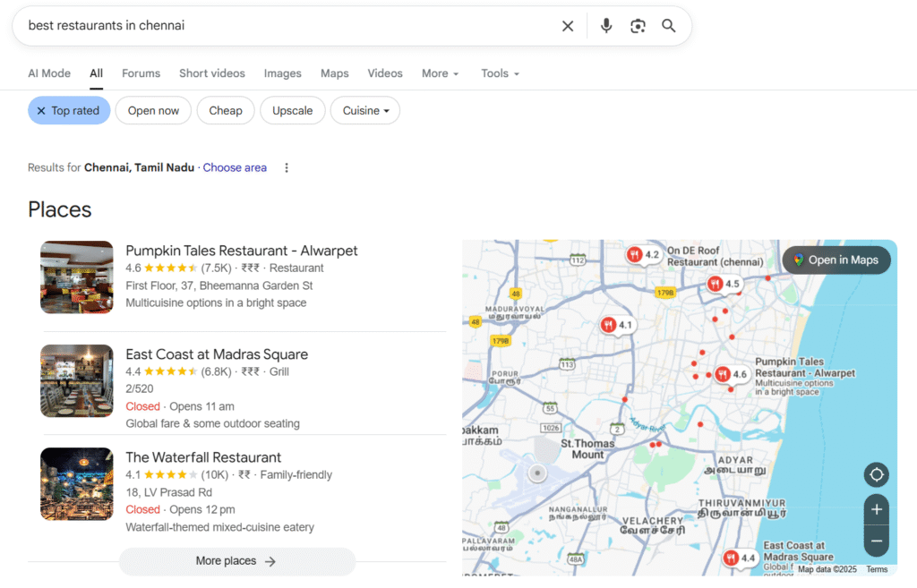This screenshot has width=917, height=588.
Task: Open the More dropdown in search tabs
Action: pyautogui.click(x=440, y=73)
